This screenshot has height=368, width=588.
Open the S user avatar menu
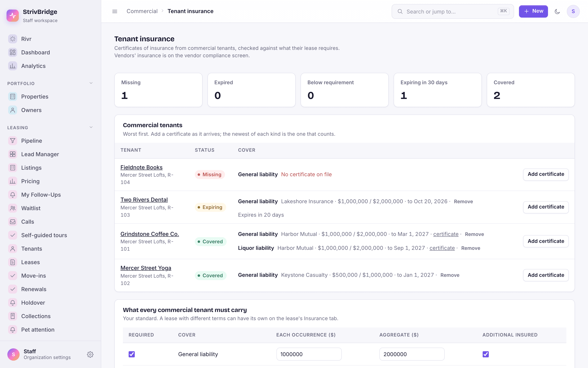click(x=573, y=11)
